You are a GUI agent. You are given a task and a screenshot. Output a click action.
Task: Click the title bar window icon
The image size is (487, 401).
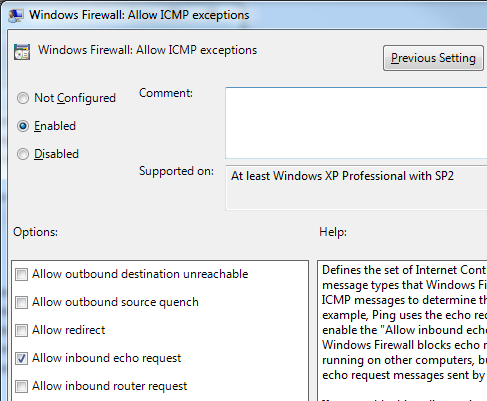pos(16,15)
